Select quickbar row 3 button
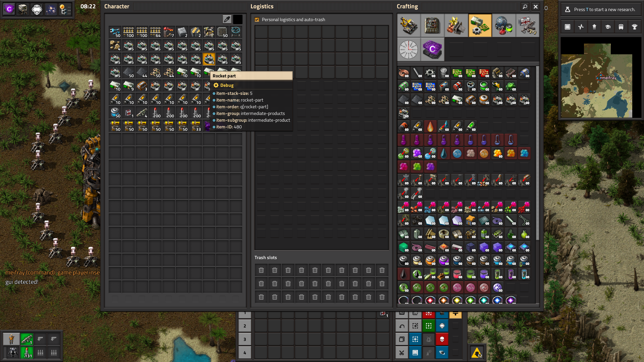Screen dimensions: 644x362 coord(245,339)
